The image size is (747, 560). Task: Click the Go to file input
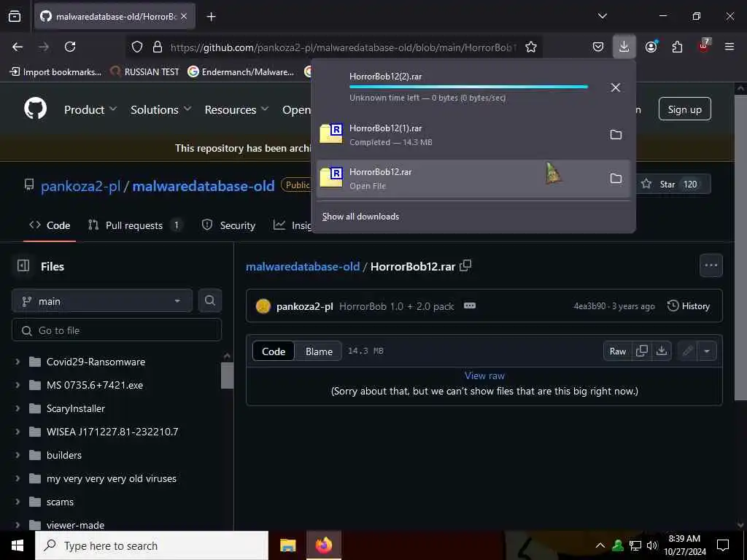point(117,330)
